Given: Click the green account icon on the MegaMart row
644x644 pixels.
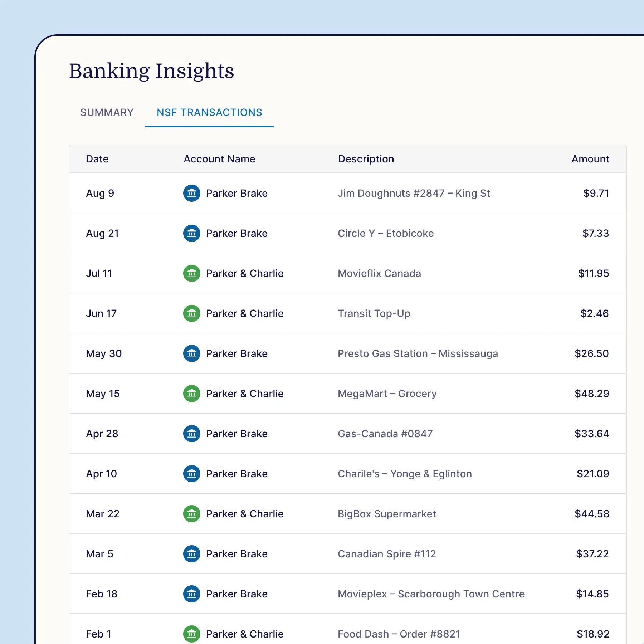Looking at the screenshot, I should tap(192, 394).
